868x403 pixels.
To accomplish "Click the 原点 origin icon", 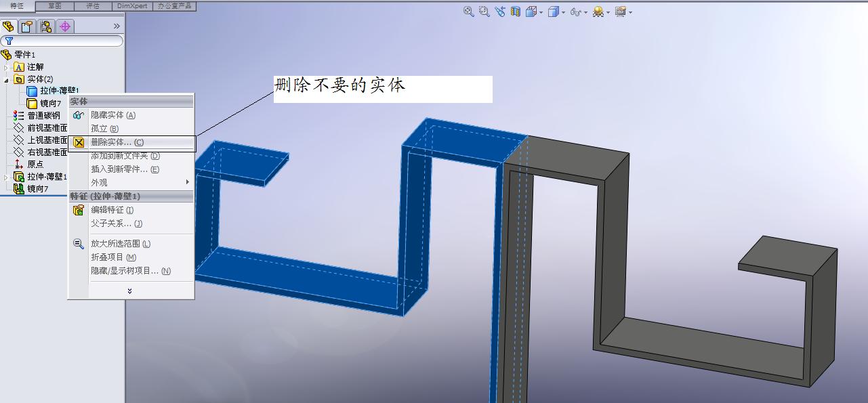I will 19,165.
